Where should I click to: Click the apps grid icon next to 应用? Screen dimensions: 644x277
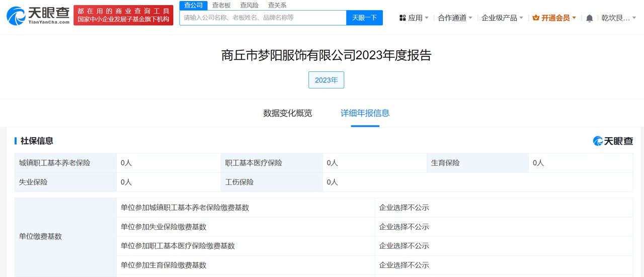(403, 18)
